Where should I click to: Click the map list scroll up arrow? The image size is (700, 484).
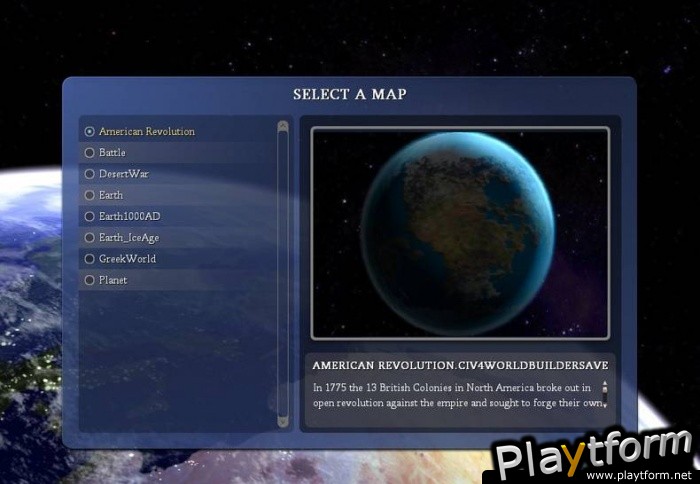pos(283,126)
